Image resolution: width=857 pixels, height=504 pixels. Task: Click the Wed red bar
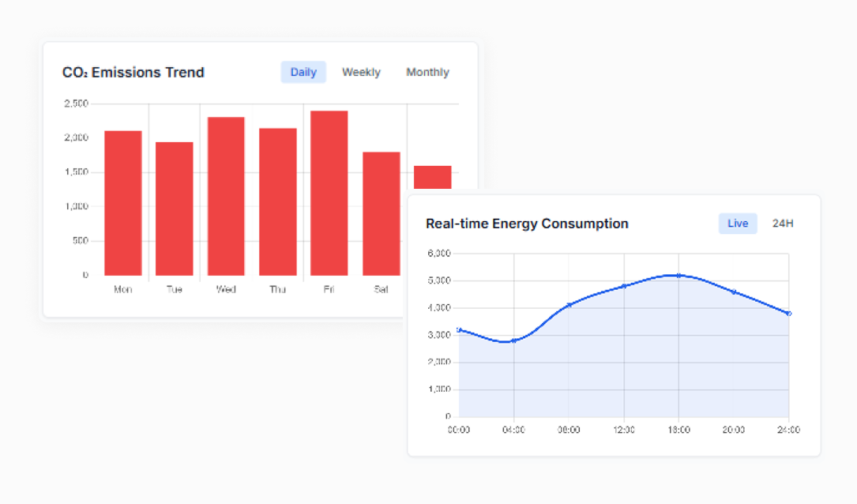226,196
